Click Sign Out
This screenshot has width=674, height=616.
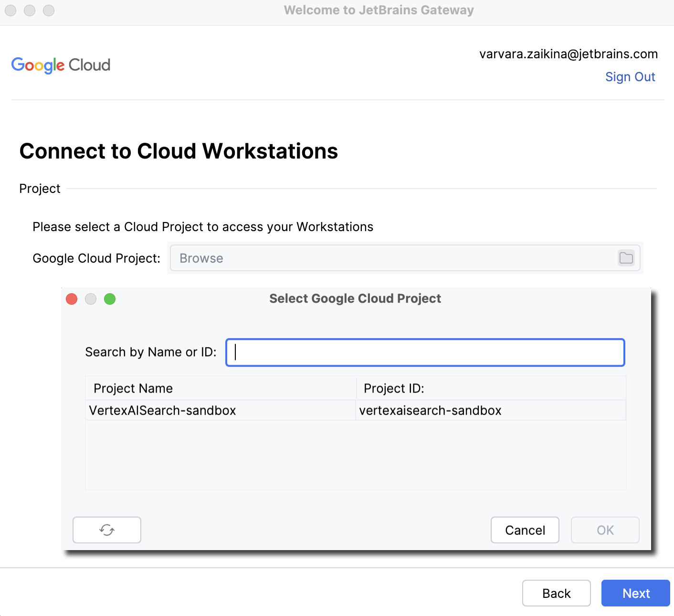pos(631,76)
